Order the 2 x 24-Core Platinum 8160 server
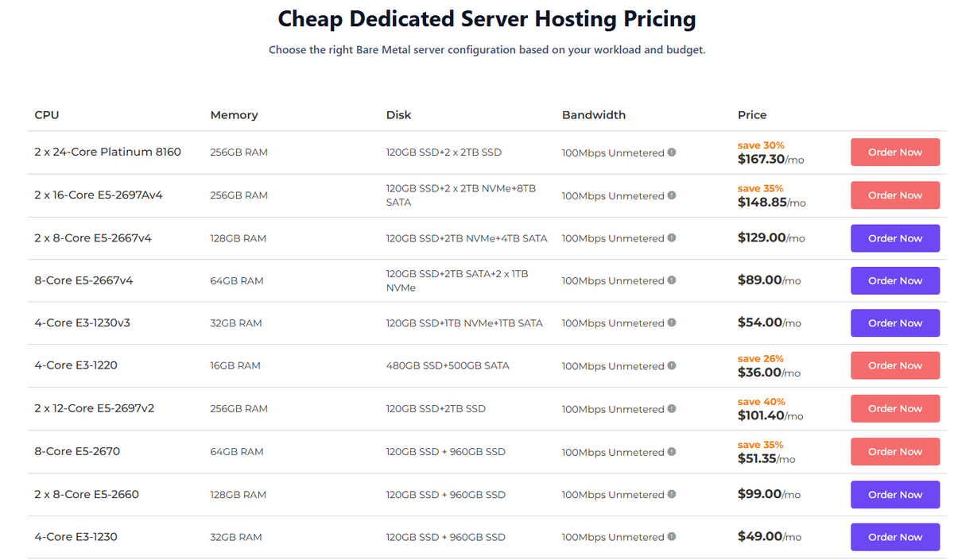This screenshot has width=954, height=560. (x=895, y=153)
